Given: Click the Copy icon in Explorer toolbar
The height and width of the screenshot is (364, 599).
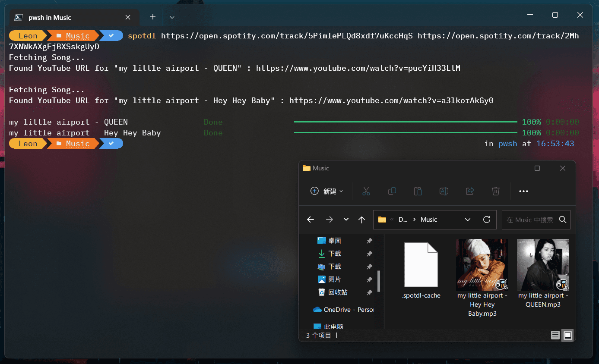Looking at the screenshot, I should [x=392, y=191].
